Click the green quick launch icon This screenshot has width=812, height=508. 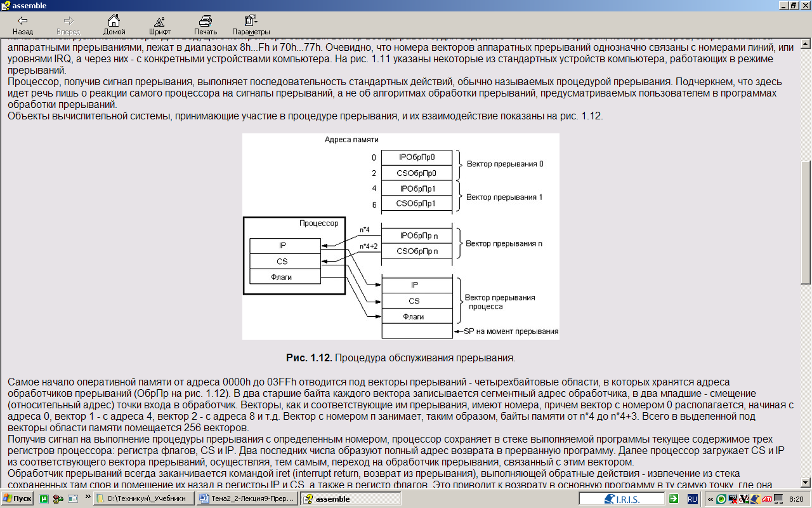tap(44, 499)
